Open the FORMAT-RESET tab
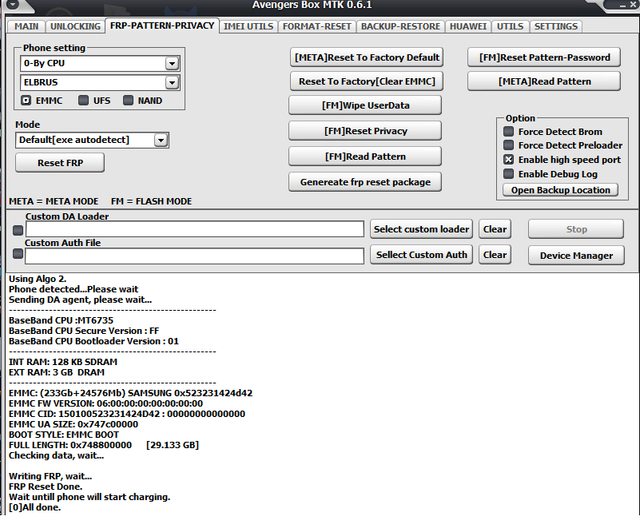Screen dimensions: 640x520 317,27
